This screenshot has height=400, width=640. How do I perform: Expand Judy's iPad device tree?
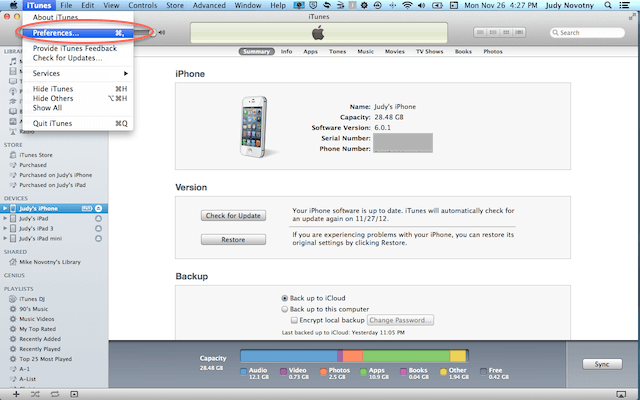point(5,218)
